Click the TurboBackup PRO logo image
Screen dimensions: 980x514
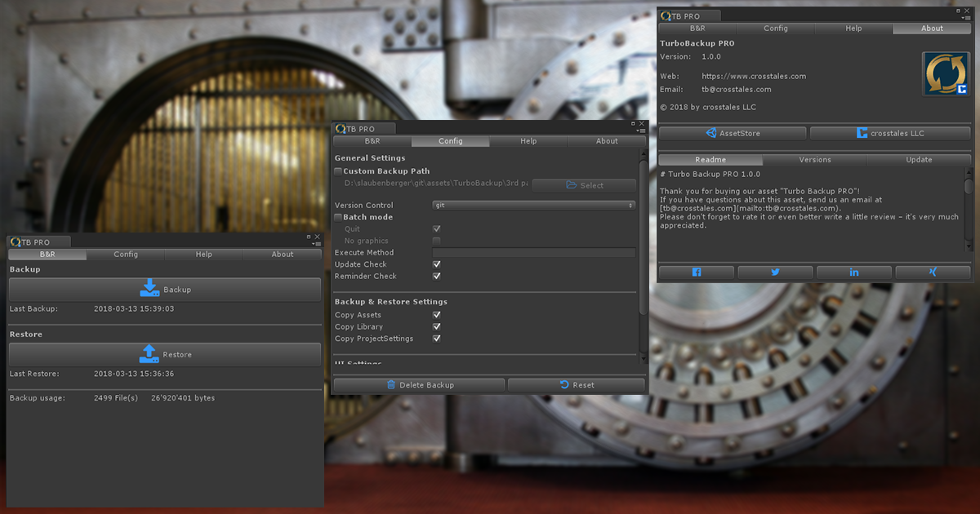(945, 75)
